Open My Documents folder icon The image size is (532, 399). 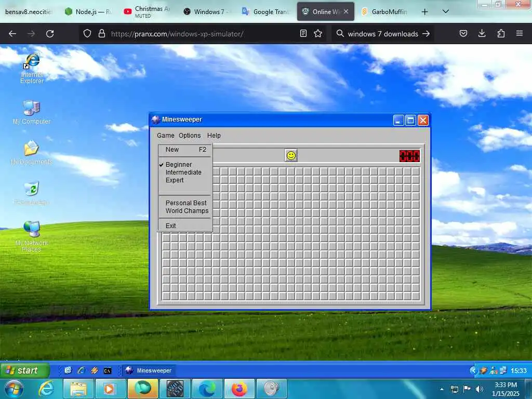point(32,153)
